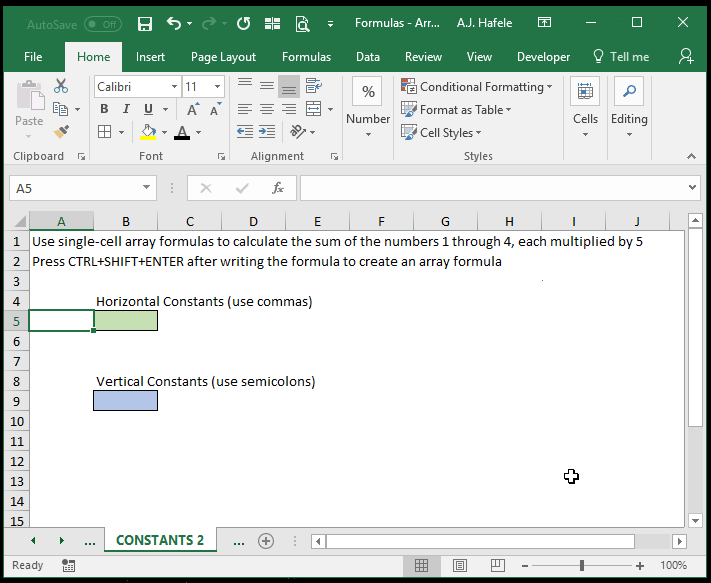
Task: Undo the last action
Action: (174, 23)
